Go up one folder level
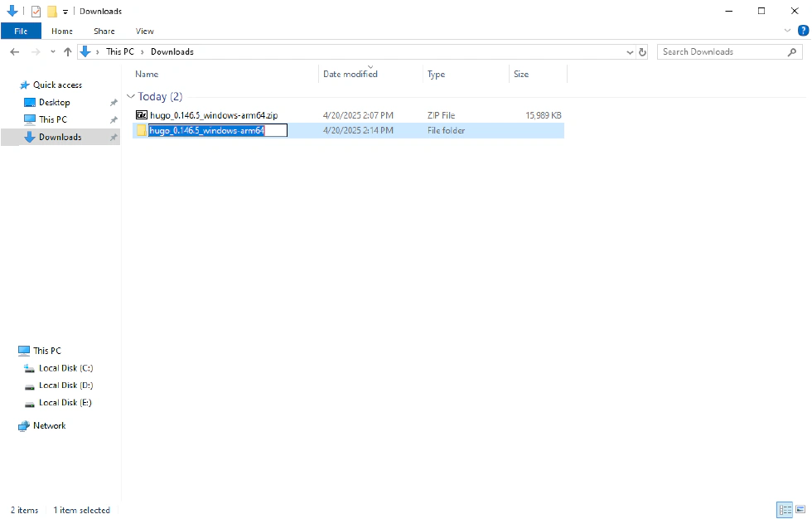This screenshot has height=519, width=812. pyautogui.click(x=68, y=51)
